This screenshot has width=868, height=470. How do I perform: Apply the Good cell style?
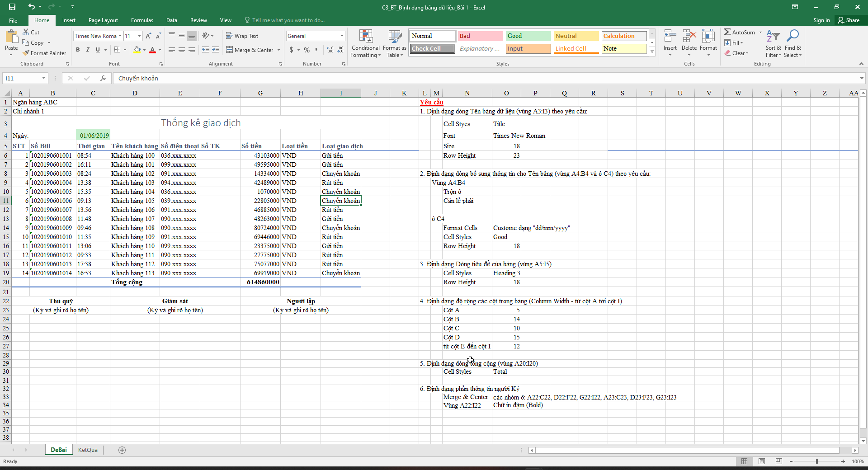[x=528, y=36]
